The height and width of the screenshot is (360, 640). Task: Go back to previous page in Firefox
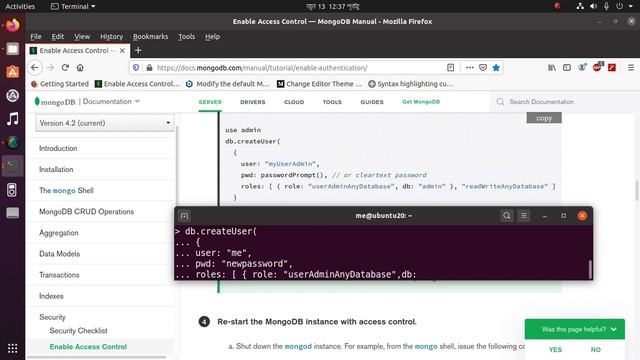click(x=35, y=68)
